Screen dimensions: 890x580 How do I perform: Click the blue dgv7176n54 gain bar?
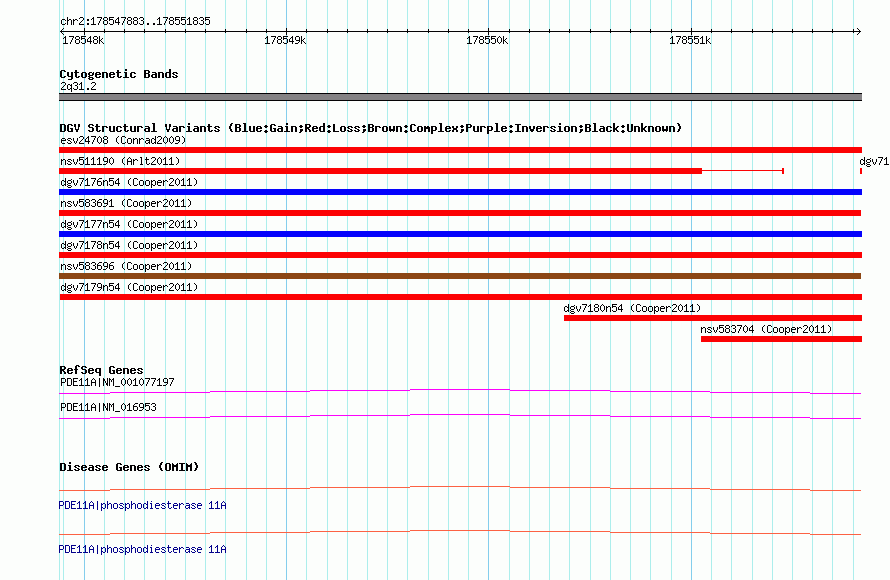point(460,192)
